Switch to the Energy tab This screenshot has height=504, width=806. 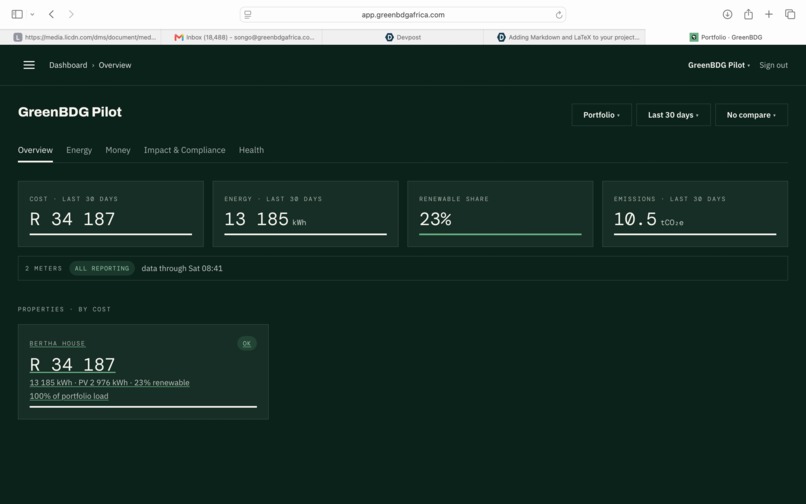[79, 150]
